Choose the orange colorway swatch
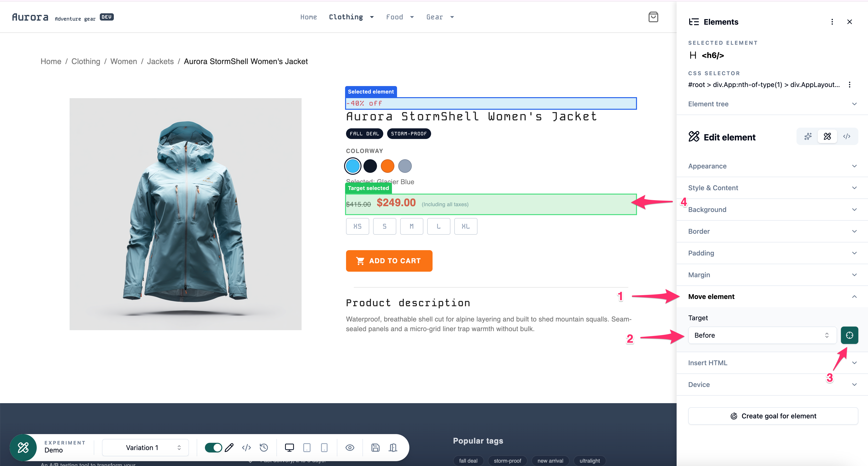This screenshot has height=466, width=868. (x=387, y=166)
